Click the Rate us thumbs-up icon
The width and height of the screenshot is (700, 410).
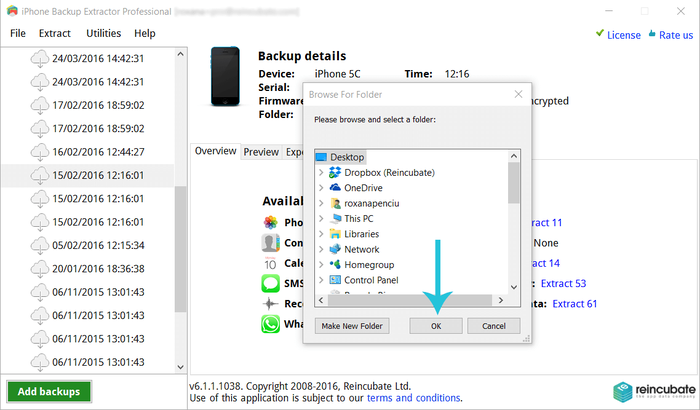[652, 33]
